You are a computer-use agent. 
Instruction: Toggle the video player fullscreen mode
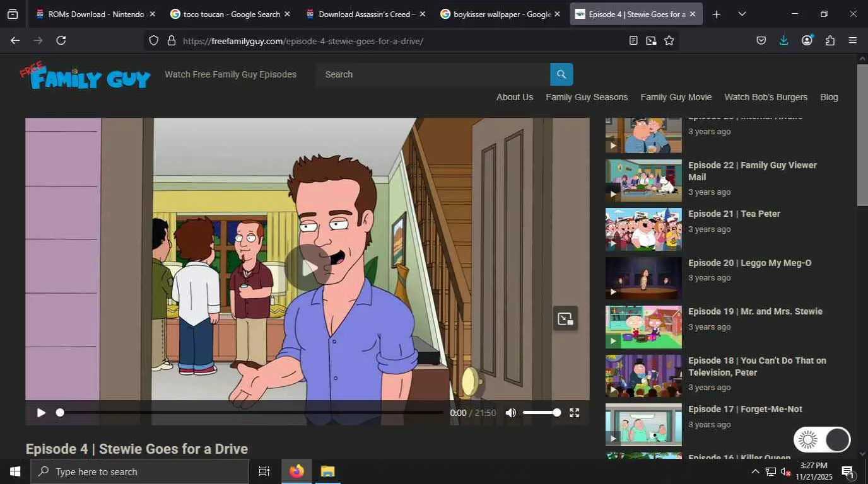[574, 413]
